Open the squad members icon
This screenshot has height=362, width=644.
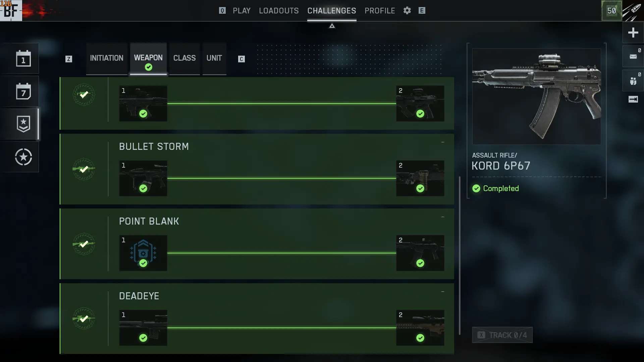click(633, 81)
